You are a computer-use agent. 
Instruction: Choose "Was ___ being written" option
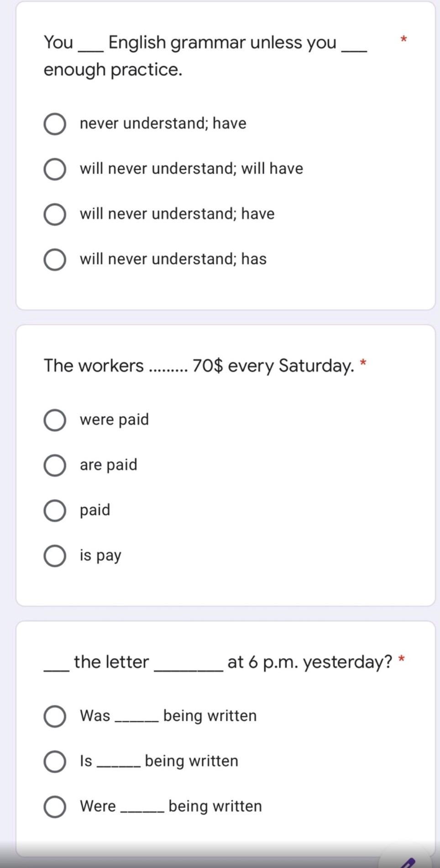[x=55, y=716]
